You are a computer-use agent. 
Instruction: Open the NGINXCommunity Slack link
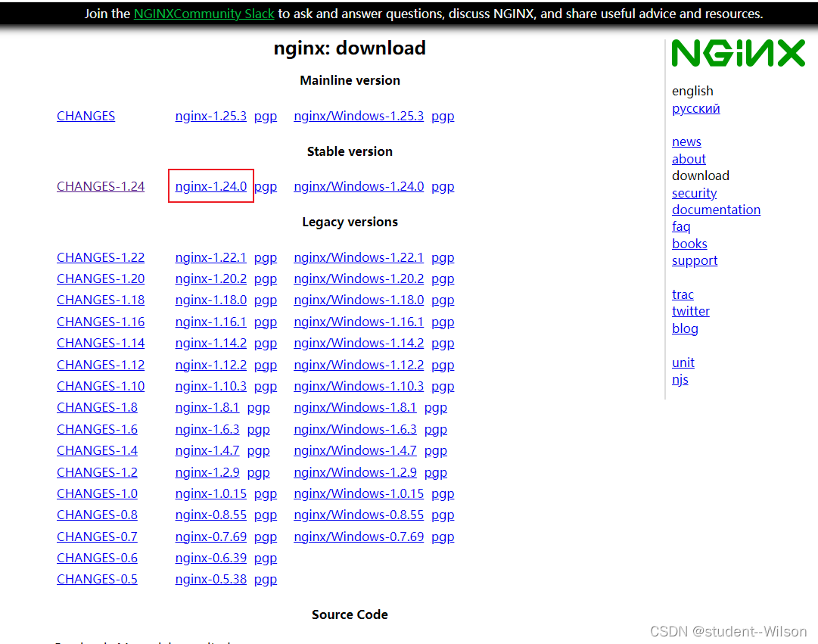[203, 14]
